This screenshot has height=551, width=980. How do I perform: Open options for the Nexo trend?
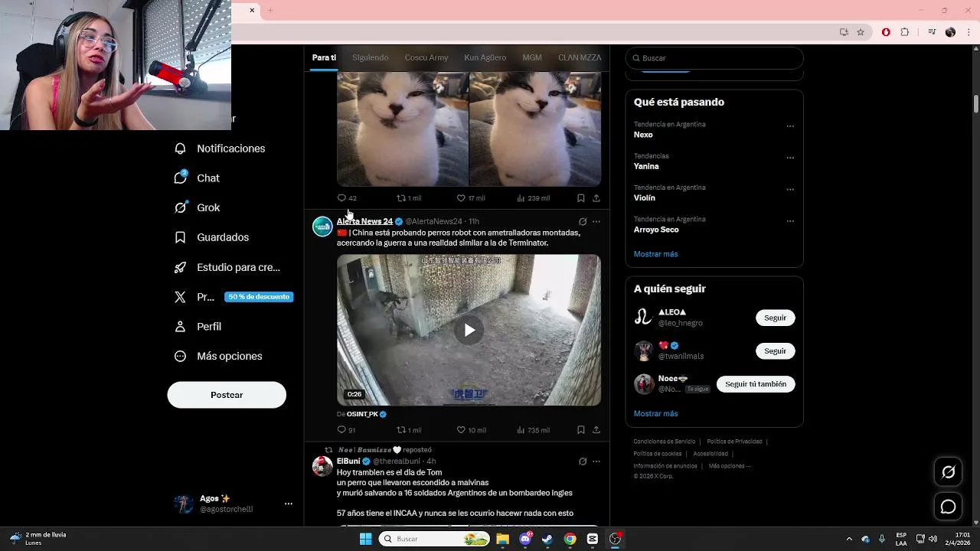pos(790,126)
